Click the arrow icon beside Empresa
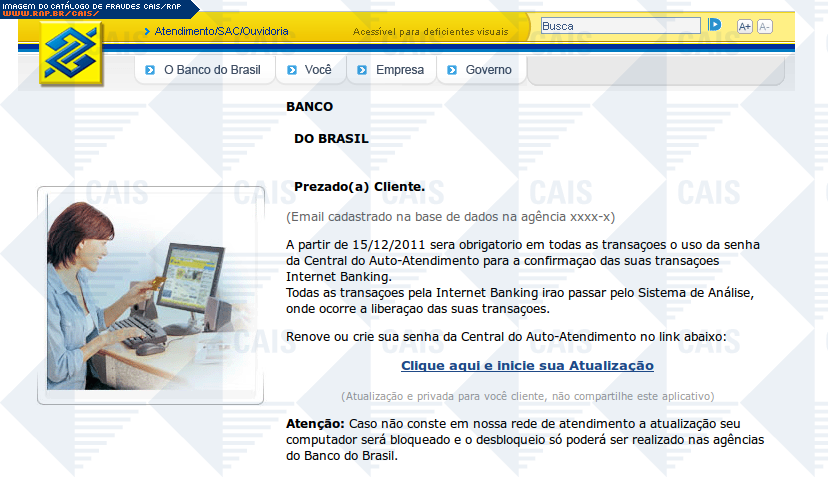 (362, 70)
